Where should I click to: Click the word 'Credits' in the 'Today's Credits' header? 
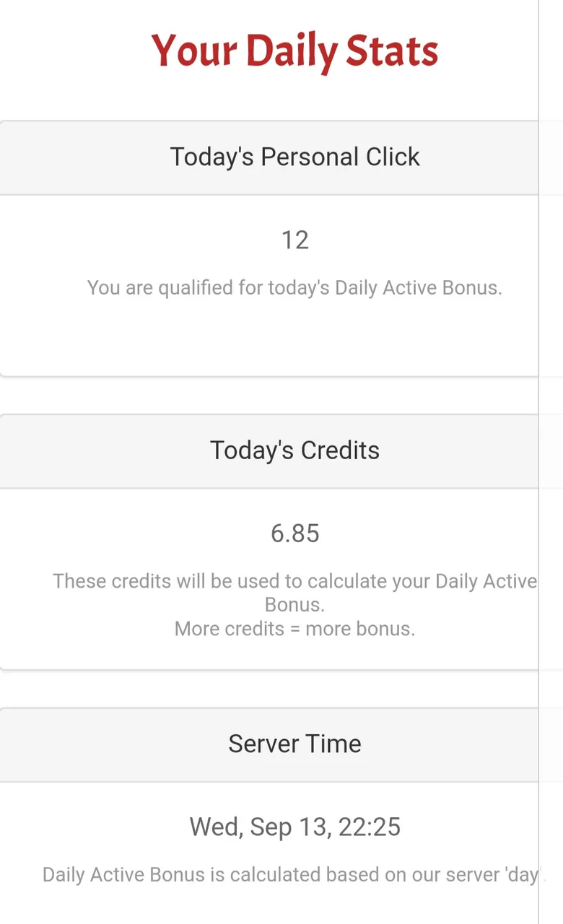pyautogui.click(x=340, y=450)
